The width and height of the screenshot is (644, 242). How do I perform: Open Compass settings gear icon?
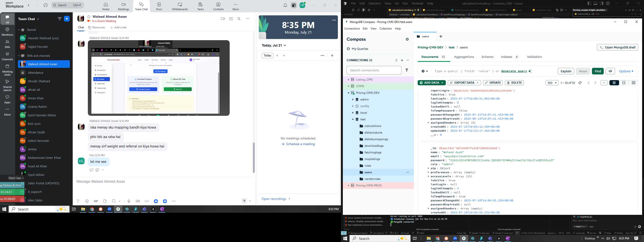tap(407, 39)
